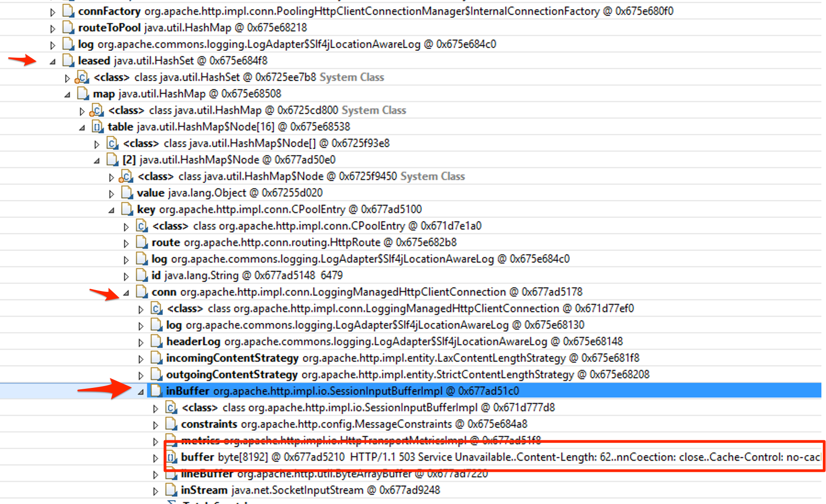Collapse the leased java.util.HashSet node
Screen dimensions: 826x504
[x=52, y=61]
